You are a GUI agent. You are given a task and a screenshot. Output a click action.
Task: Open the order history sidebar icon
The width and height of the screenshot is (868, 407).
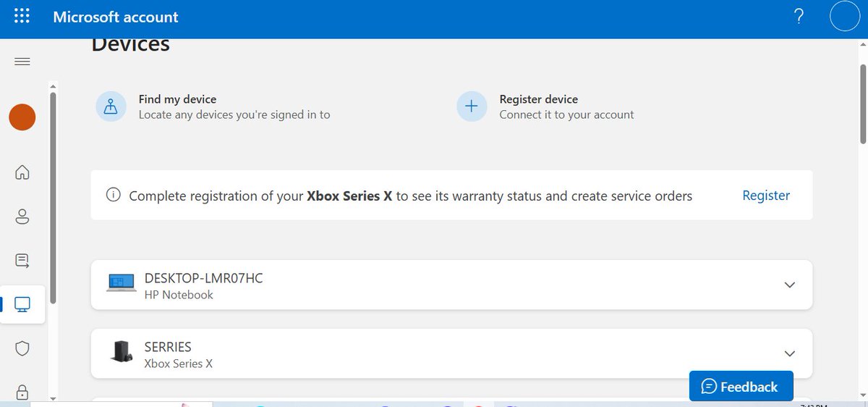pyautogui.click(x=22, y=260)
